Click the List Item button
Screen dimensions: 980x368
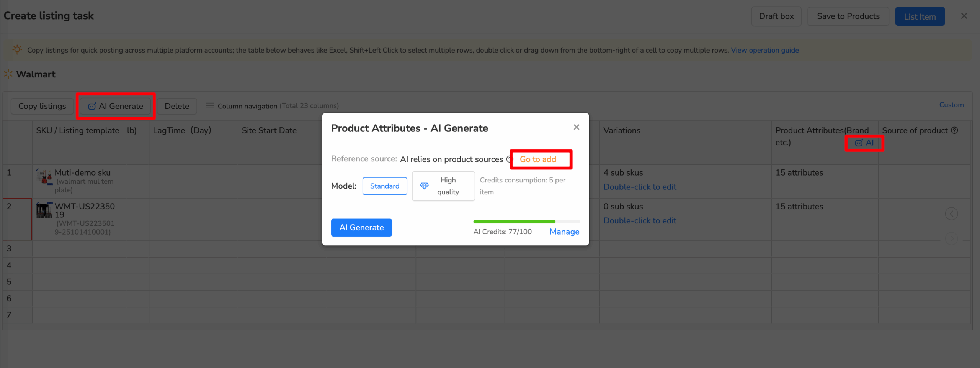(920, 16)
